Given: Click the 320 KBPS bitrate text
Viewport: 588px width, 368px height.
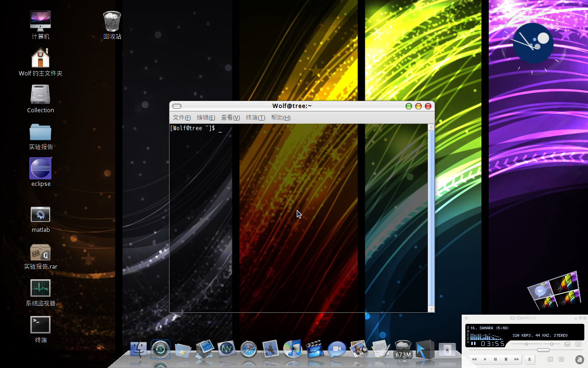Looking at the screenshot, I should (522, 335).
